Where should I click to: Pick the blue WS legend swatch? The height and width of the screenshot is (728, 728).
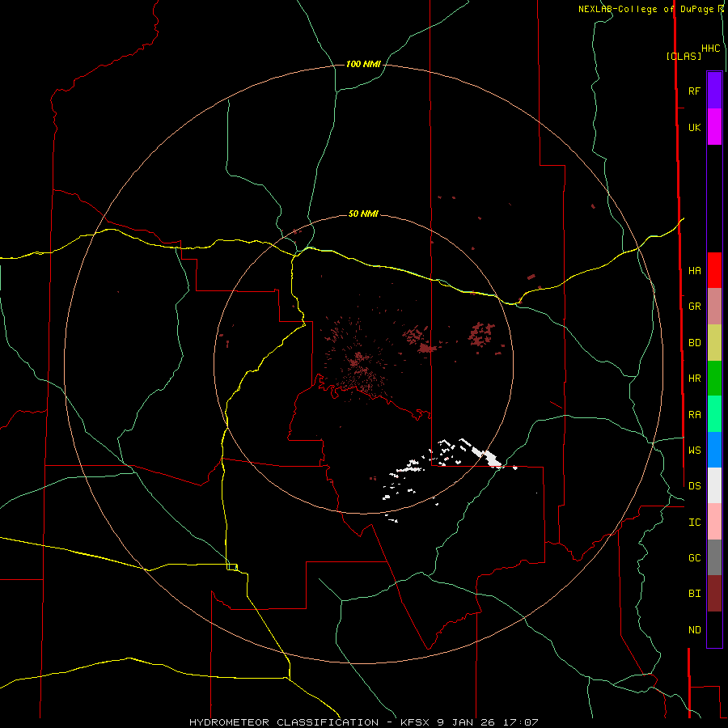tap(714, 450)
